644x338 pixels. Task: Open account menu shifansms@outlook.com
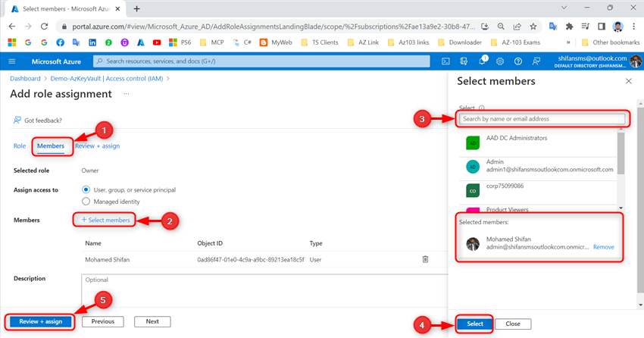pyautogui.click(x=599, y=61)
